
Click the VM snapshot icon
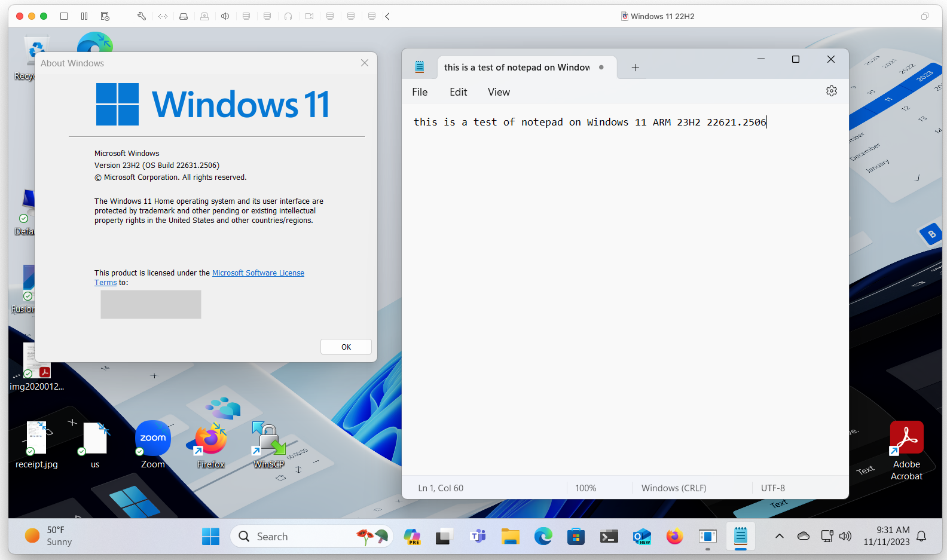105,16
